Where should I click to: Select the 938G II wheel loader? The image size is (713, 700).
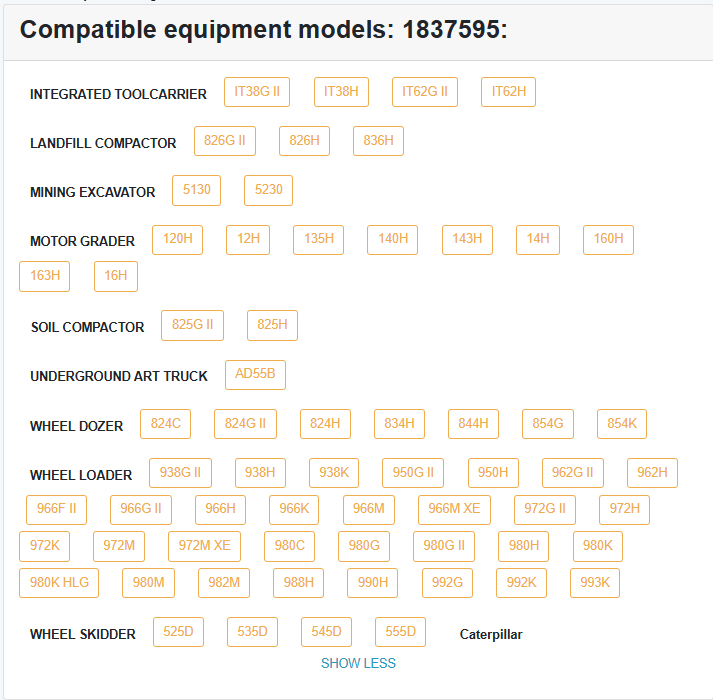(180, 472)
